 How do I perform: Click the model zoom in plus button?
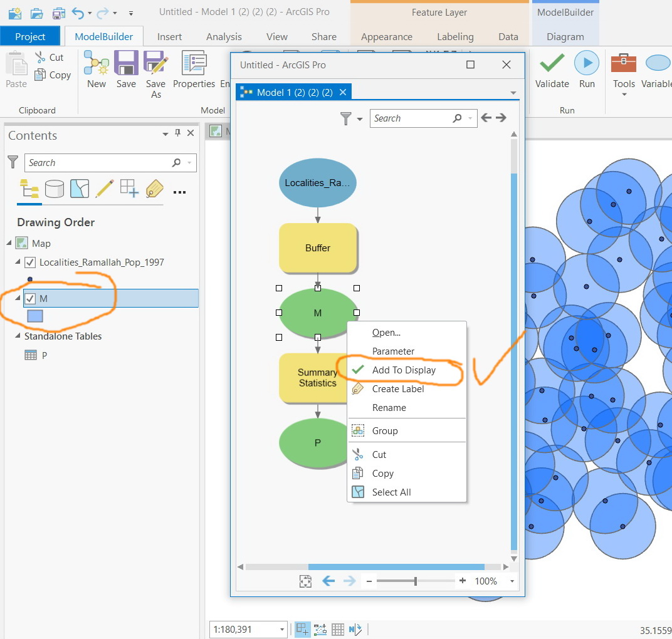463,581
